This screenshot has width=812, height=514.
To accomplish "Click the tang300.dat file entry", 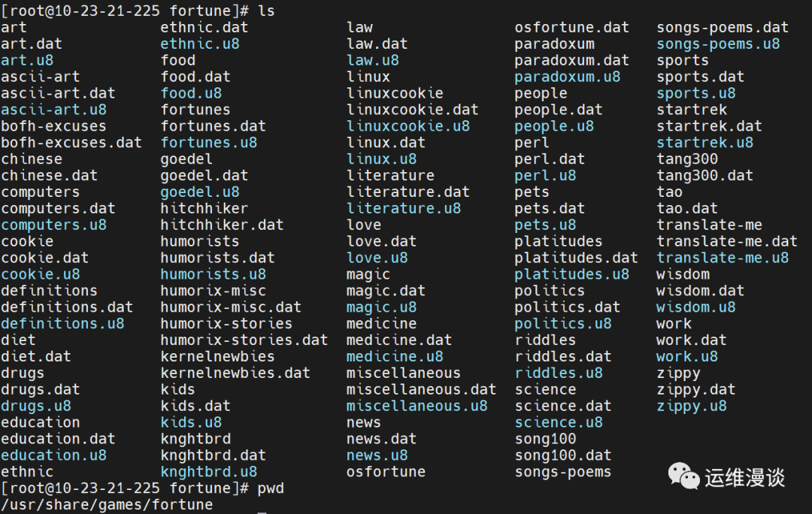I will [x=704, y=176].
